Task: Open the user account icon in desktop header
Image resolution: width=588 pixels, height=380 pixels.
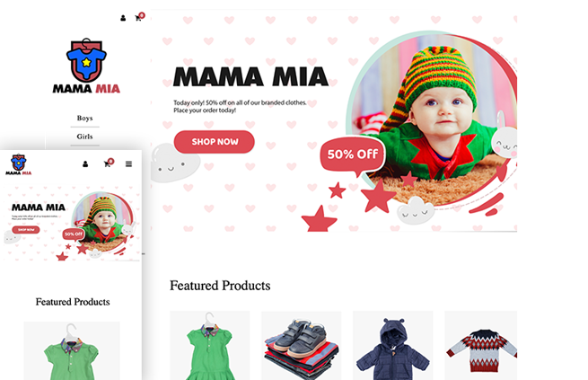Action: click(x=123, y=18)
